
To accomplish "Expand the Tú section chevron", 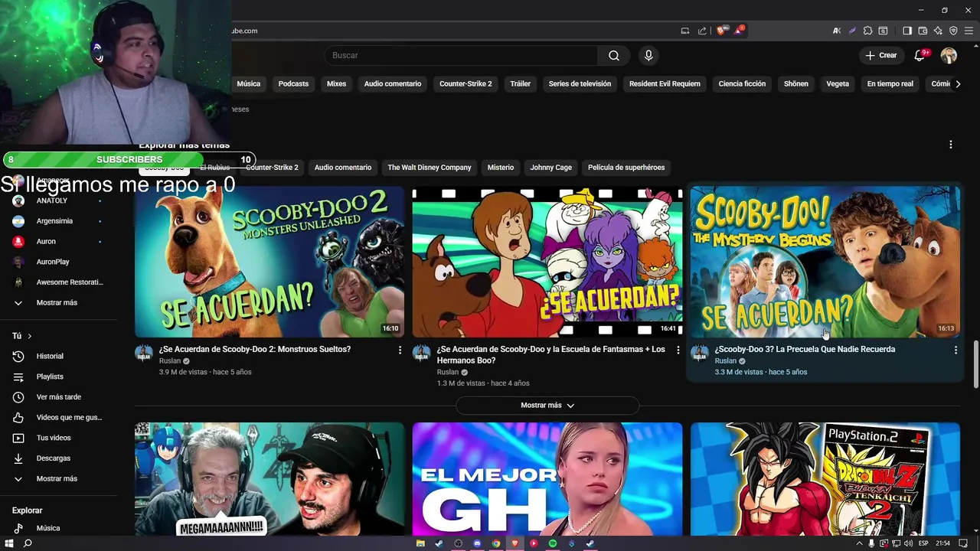I will 30,336.
